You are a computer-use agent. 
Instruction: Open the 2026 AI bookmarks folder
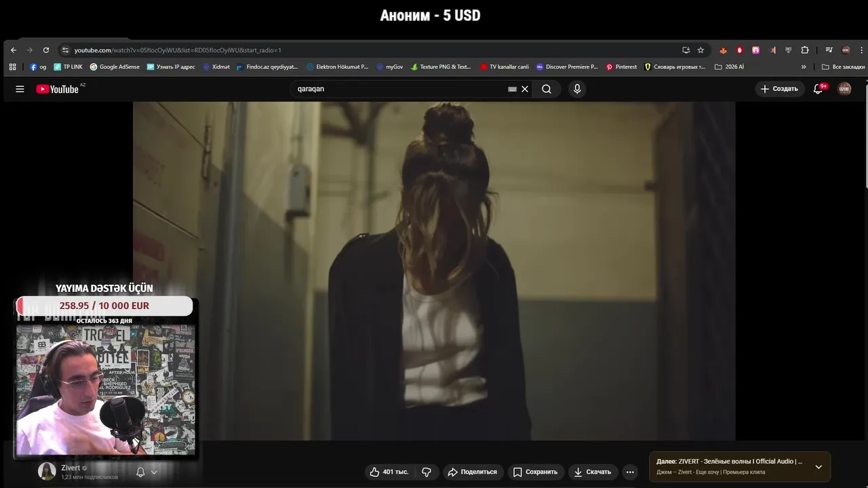[730, 67]
